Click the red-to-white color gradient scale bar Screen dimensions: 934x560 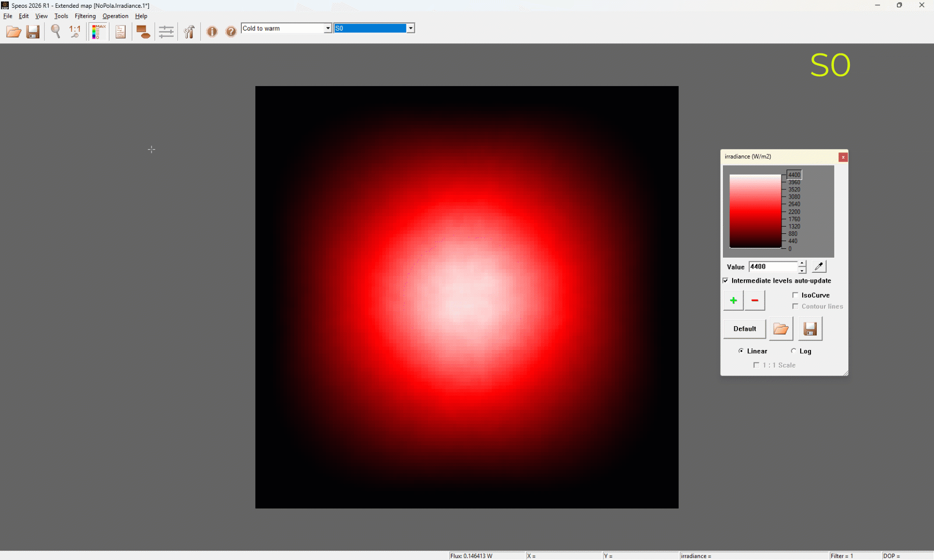click(x=756, y=212)
